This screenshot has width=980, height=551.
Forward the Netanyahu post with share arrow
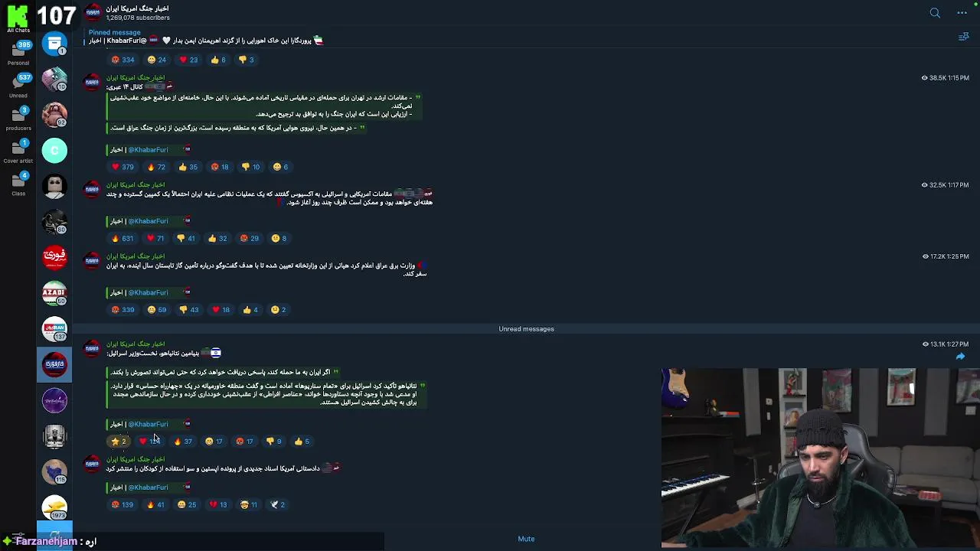pos(960,357)
